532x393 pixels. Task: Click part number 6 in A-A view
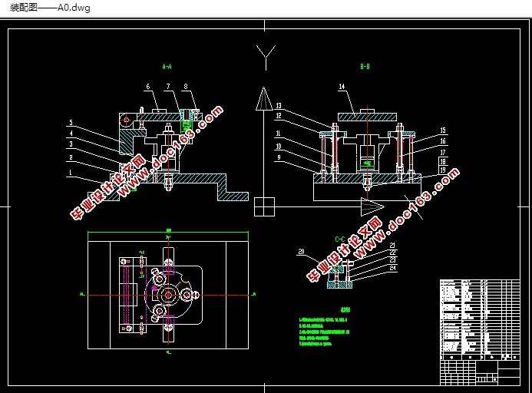(148, 87)
